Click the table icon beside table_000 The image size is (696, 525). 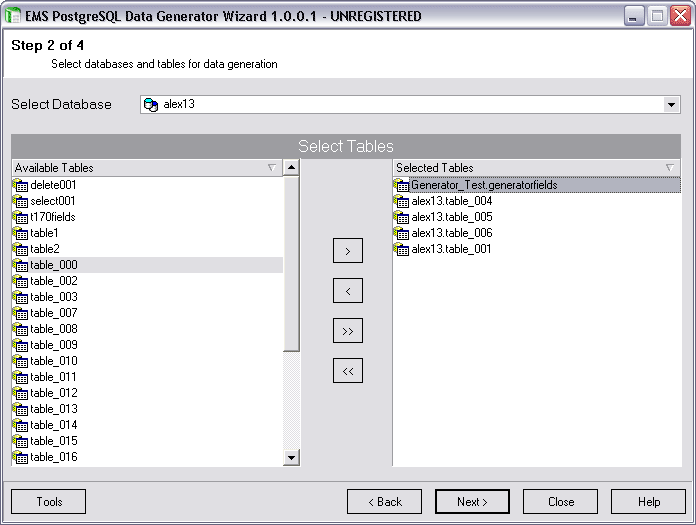click(20, 265)
